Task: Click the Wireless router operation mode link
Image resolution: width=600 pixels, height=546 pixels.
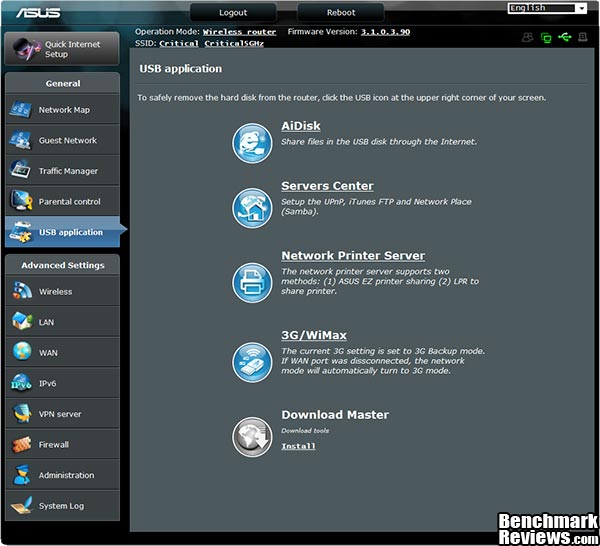Action: tap(239, 32)
